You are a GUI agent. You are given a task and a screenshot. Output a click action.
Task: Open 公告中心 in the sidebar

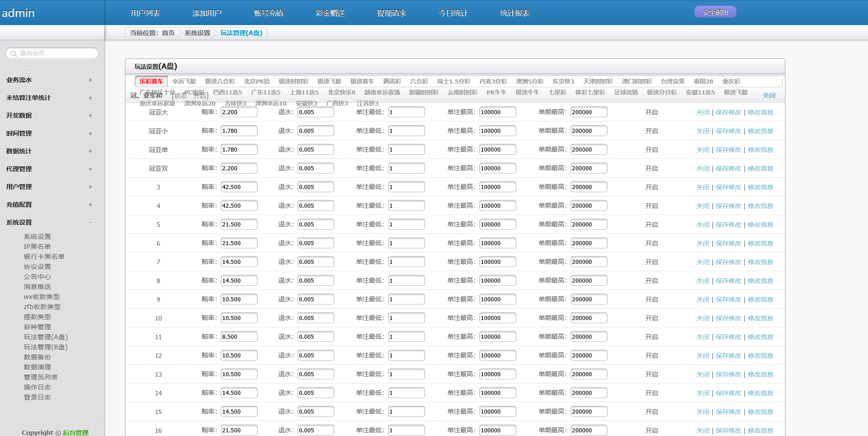(37, 277)
